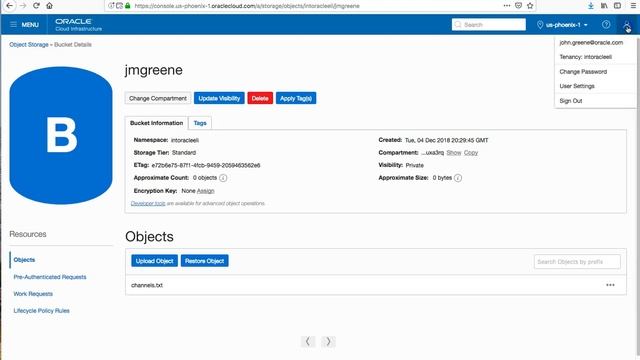Open the us-phoenix-1 region dropdown

tap(562, 25)
